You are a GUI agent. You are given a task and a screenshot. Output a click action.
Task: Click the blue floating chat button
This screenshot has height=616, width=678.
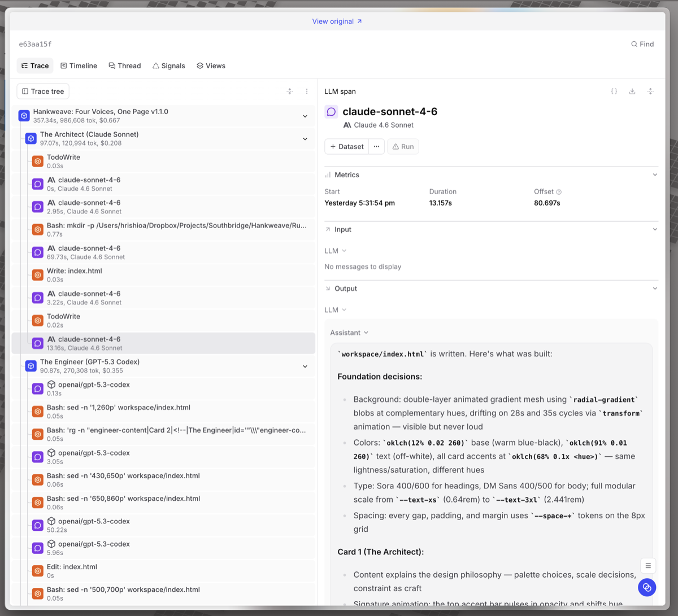647,587
